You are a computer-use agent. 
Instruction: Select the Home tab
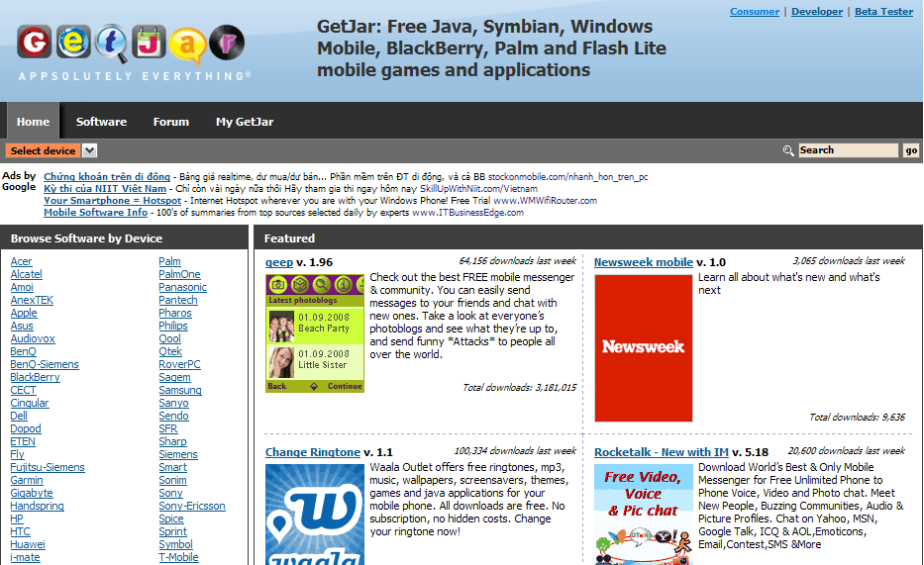[x=33, y=122]
